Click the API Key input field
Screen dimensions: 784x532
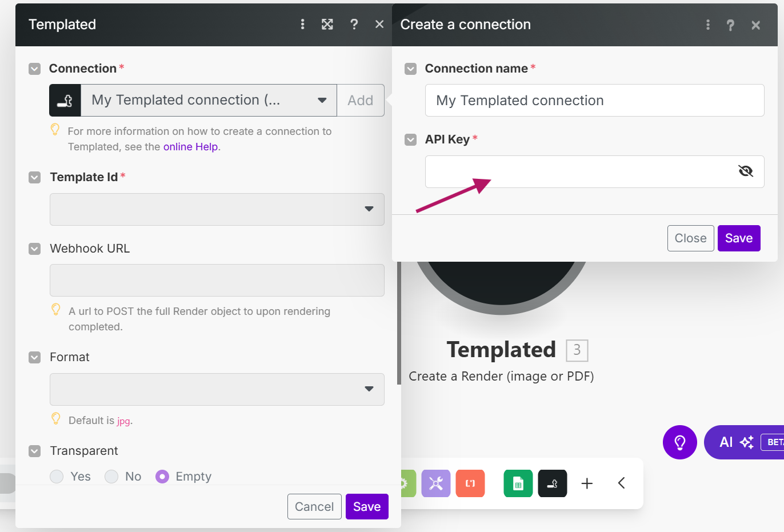click(594, 171)
